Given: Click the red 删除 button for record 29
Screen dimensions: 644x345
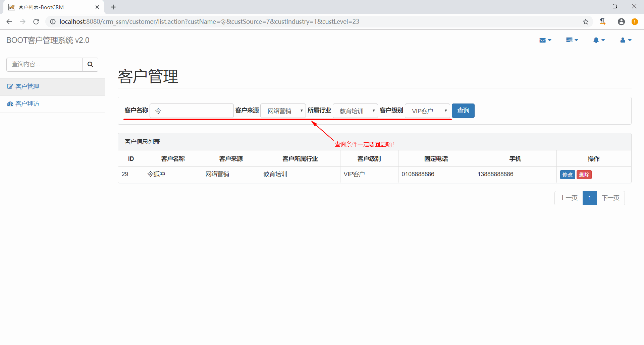Looking at the screenshot, I should [x=584, y=175].
